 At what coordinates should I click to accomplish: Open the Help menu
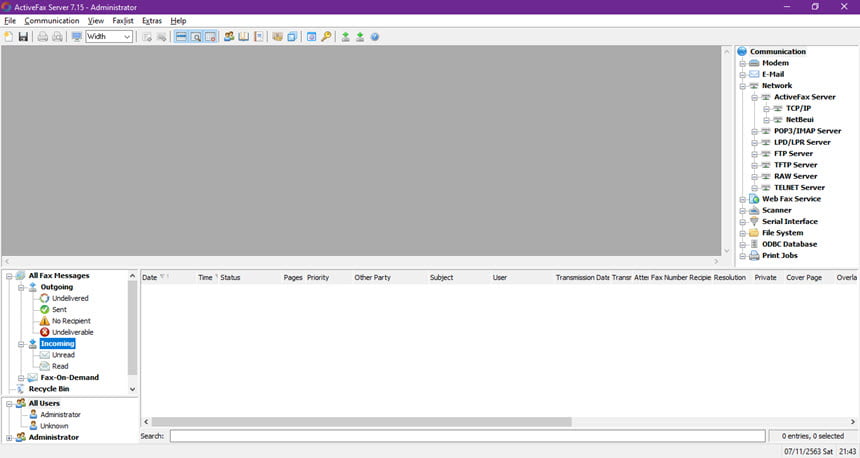178,21
